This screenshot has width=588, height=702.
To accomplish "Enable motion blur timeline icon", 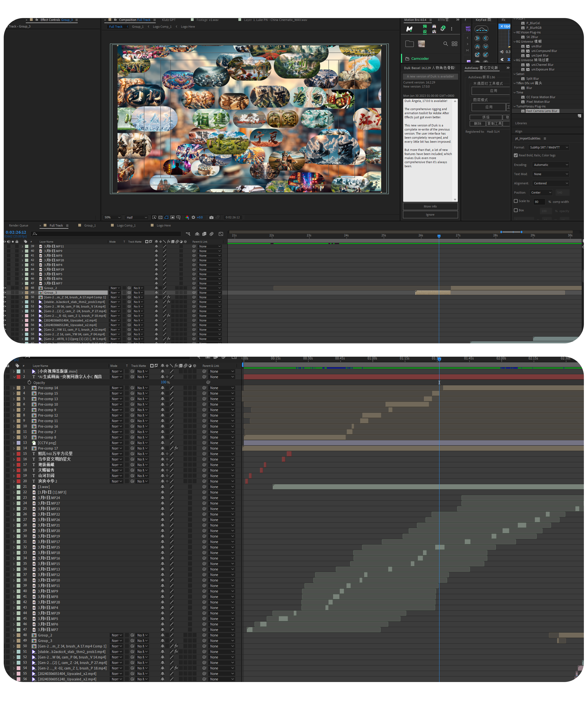I will point(211,234).
